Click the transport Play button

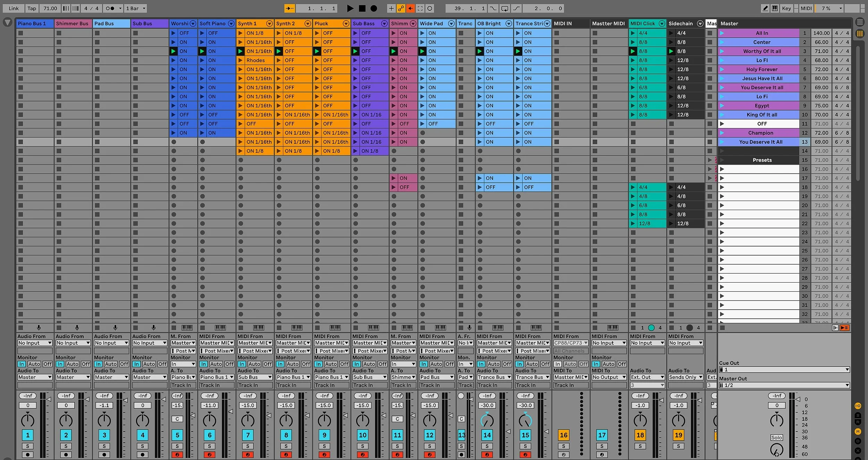(350, 8)
